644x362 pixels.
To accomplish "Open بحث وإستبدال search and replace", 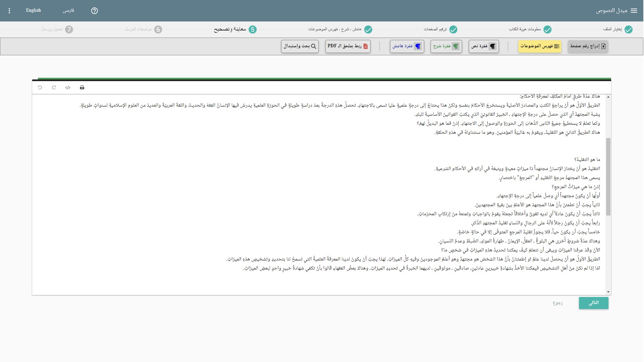I will [x=300, y=46].
